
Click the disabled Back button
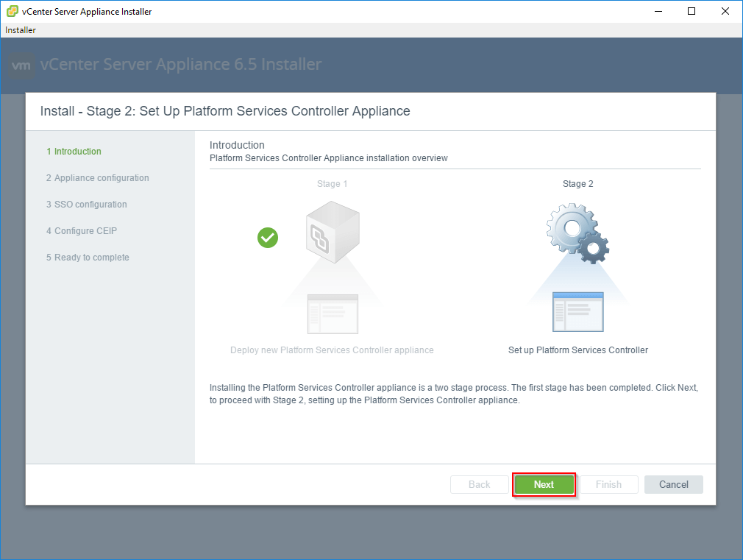[x=479, y=484]
